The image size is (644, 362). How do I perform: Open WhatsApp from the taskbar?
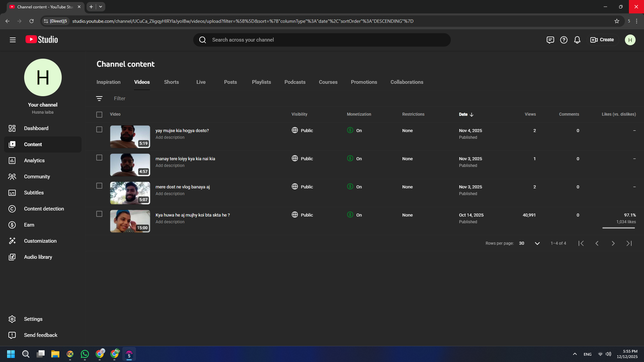click(x=85, y=354)
